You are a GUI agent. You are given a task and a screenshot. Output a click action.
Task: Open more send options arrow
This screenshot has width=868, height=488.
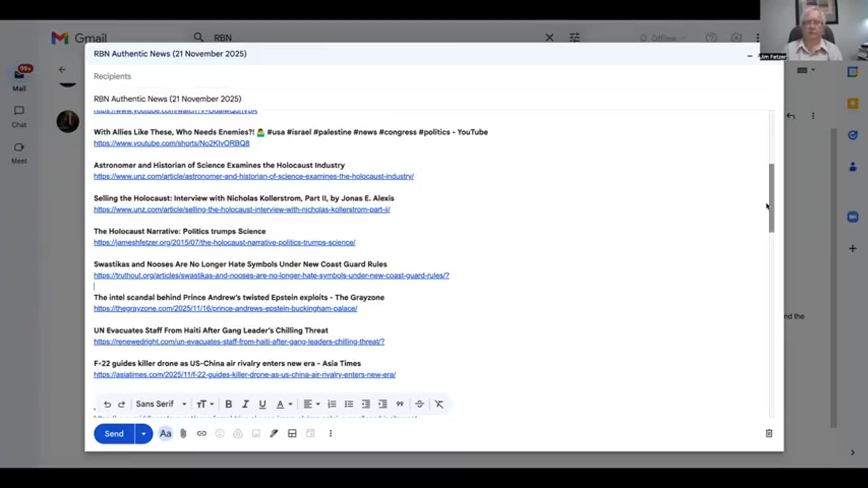point(144,433)
